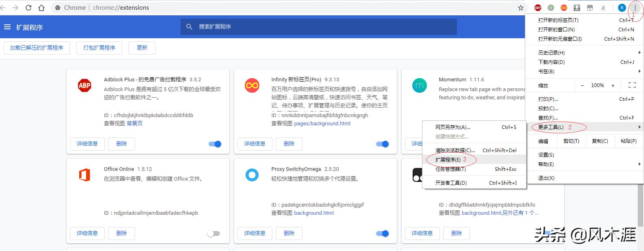Click the 更新 button
This screenshot has width=644, height=251.
click(142, 48)
